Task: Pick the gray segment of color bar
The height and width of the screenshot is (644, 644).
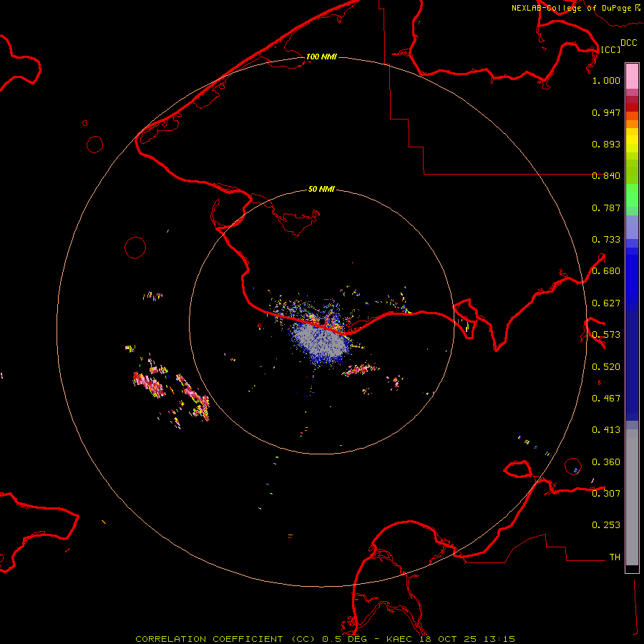Action: tap(632, 497)
